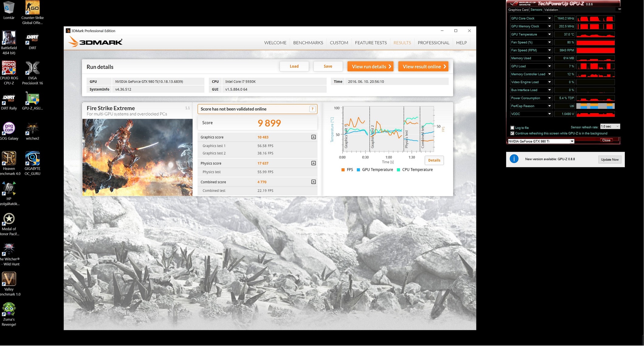This screenshot has width=644, height=346.
Task: Collapse the Graphics score section
Action: 313,137
